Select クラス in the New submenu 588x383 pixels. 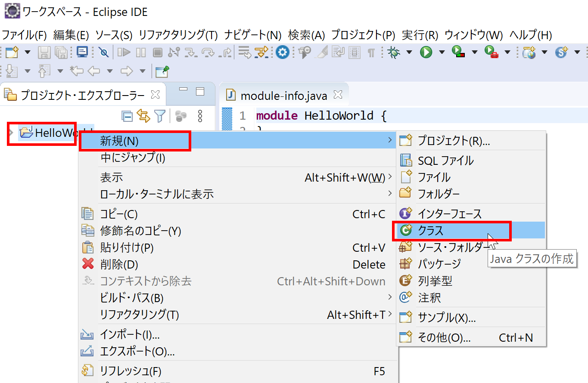tap(471, 230)
